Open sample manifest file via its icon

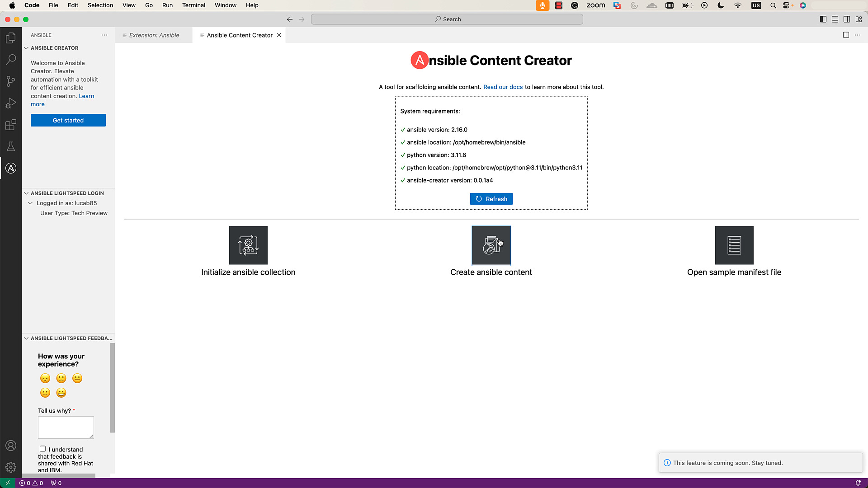(734, 245)
